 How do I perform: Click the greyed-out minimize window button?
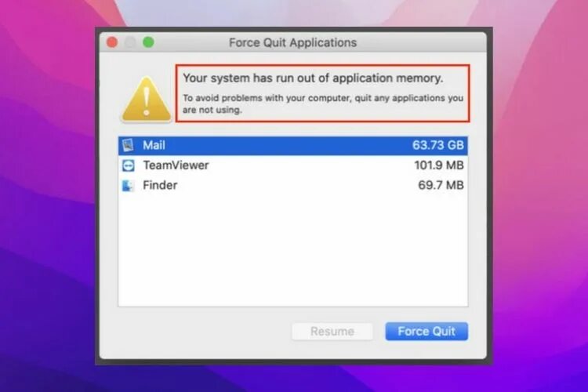(130, 42)
